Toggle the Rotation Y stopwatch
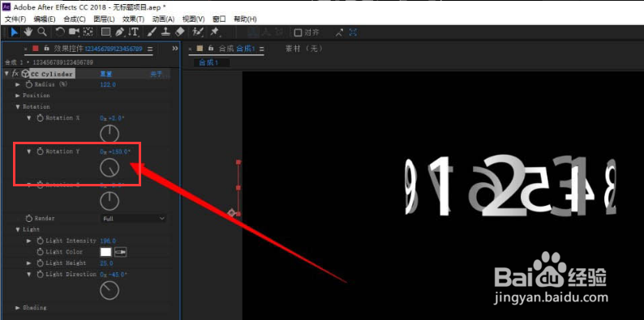The image size is (644, 320). coord(40,151)
